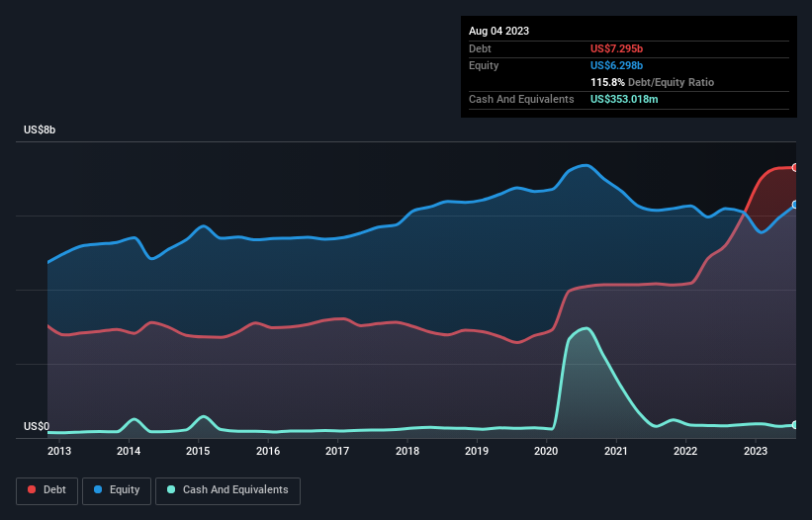Toggle the Debt series legend button
This screenshot has height=520, width=812.
[x=47, y=490]
